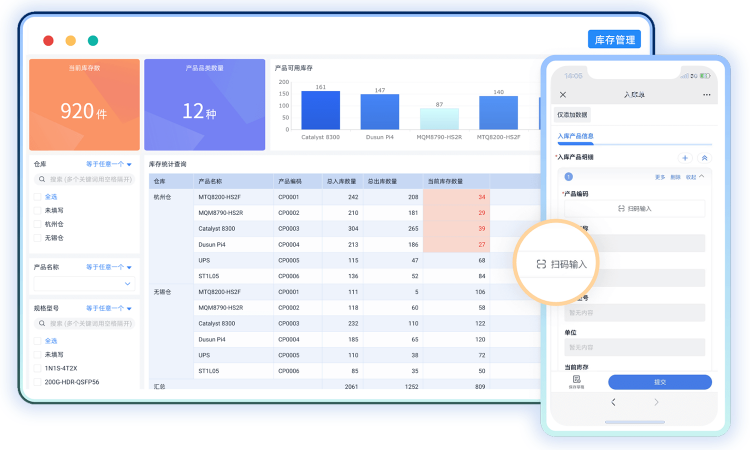This screenshot has height=450, width=750.
Task: Check the 200G-HDR-QSFP56 checkbox
Action: tap(37, 382)
